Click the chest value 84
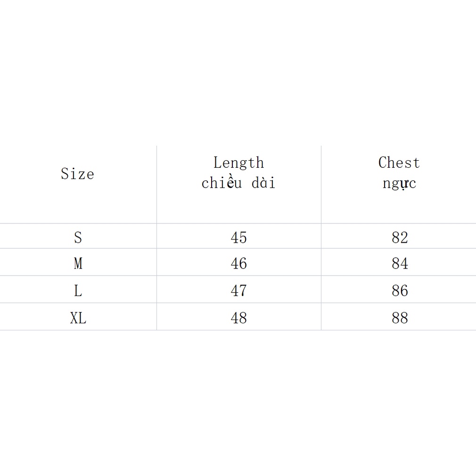Screen dimensions: 476x476 pyautogui.click(x=399, y=263)
